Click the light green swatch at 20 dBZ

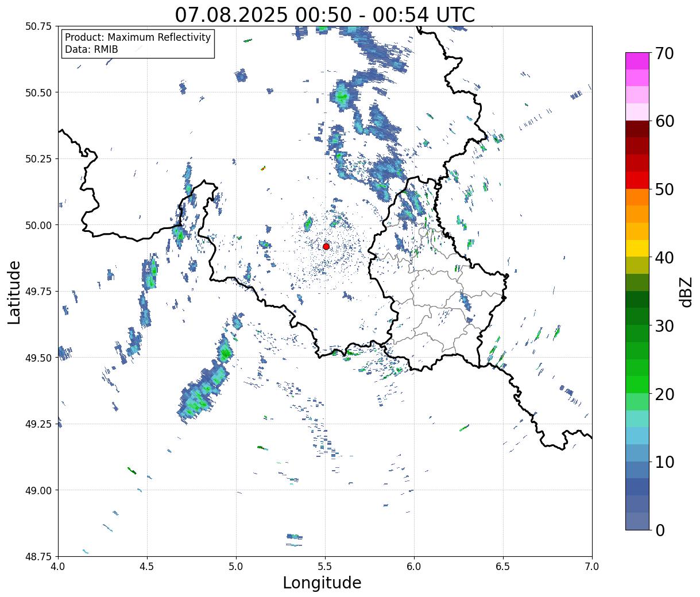[637, 401]
